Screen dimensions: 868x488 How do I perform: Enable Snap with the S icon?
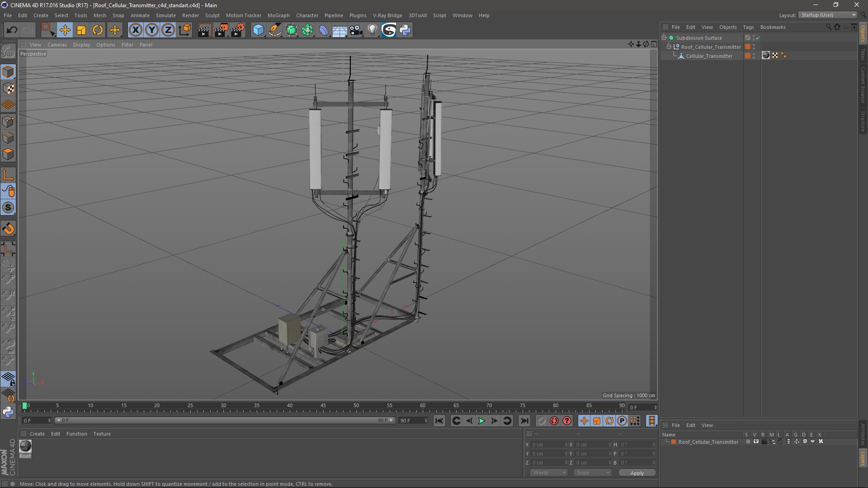pos(8,207)
